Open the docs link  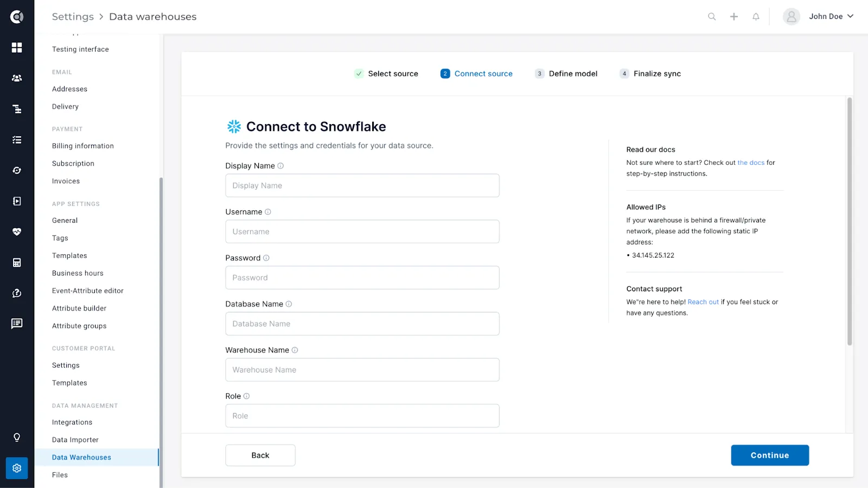(751, 163)
